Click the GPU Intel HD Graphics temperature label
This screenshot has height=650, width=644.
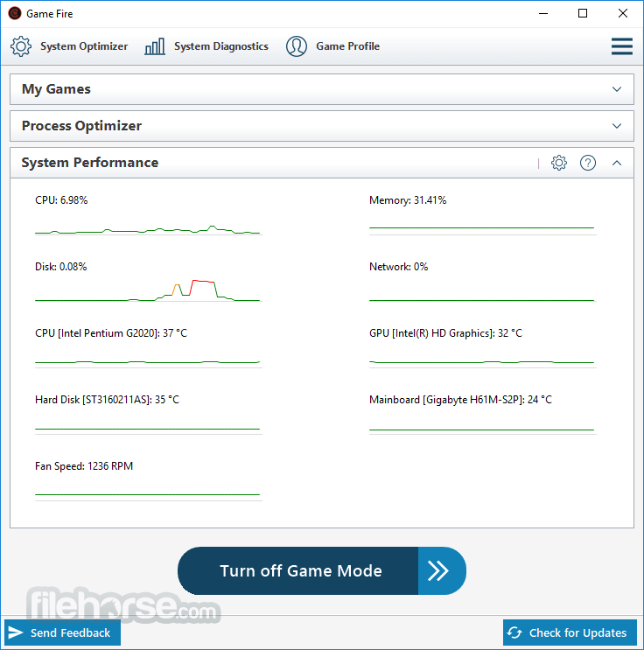(x=445, y=333)
